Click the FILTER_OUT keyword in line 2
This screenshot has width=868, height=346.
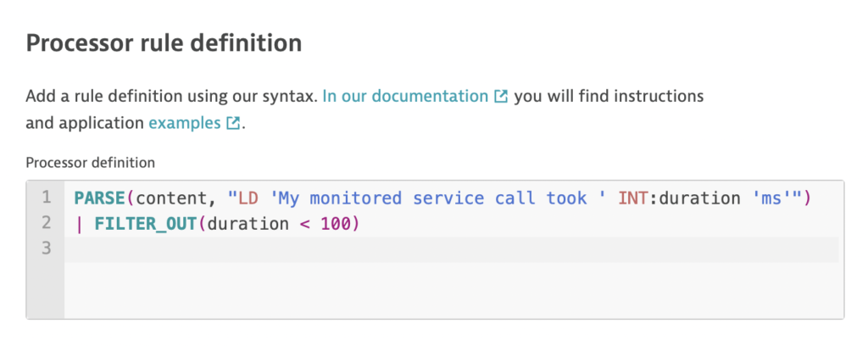pyautogui.click(x=146, y=224)
